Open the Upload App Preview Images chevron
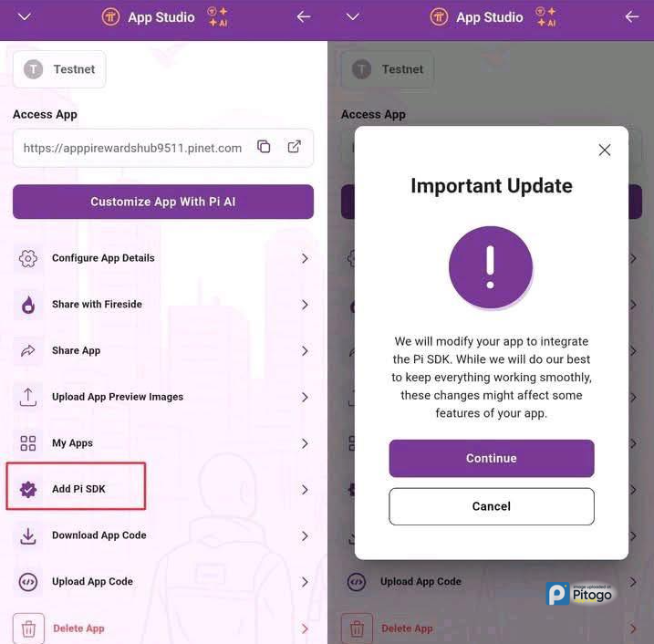This screenshot has height=644, width=654. click(305, 397)
